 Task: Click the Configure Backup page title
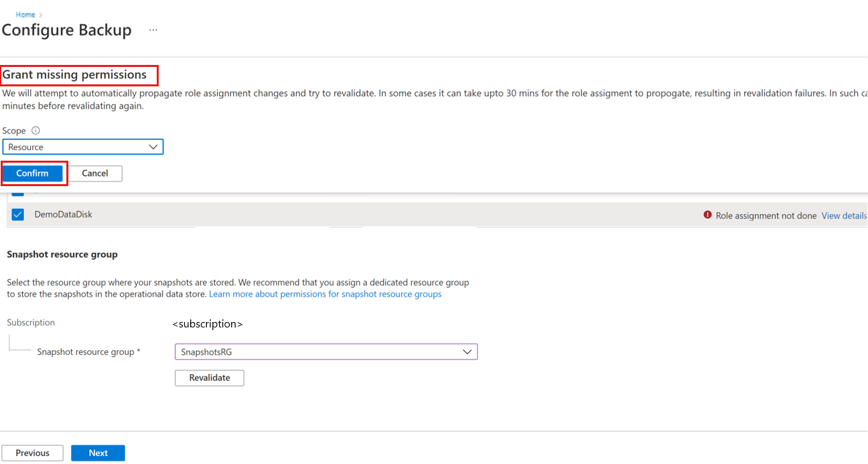point(67,31)
